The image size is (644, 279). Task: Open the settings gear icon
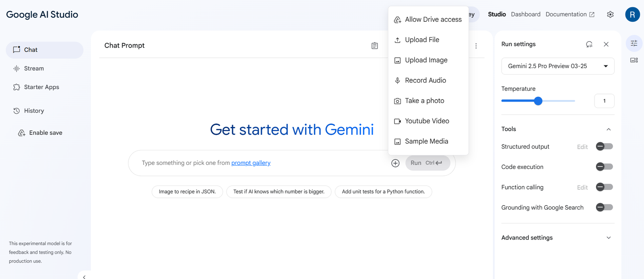(x=610, y=15)
